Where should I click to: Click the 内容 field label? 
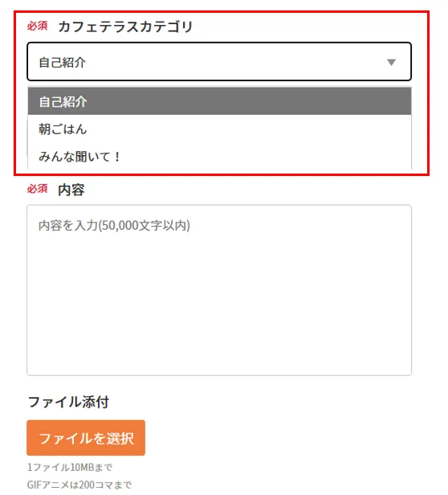tap(71, 190)
